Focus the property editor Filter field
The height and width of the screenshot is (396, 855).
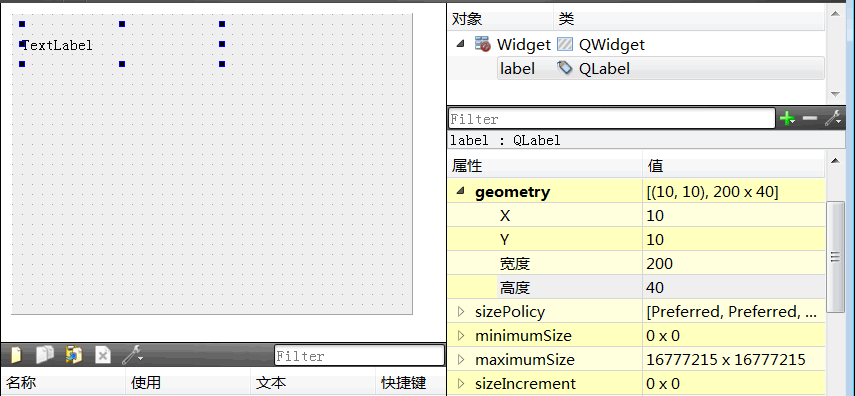[x=611, y=118]
